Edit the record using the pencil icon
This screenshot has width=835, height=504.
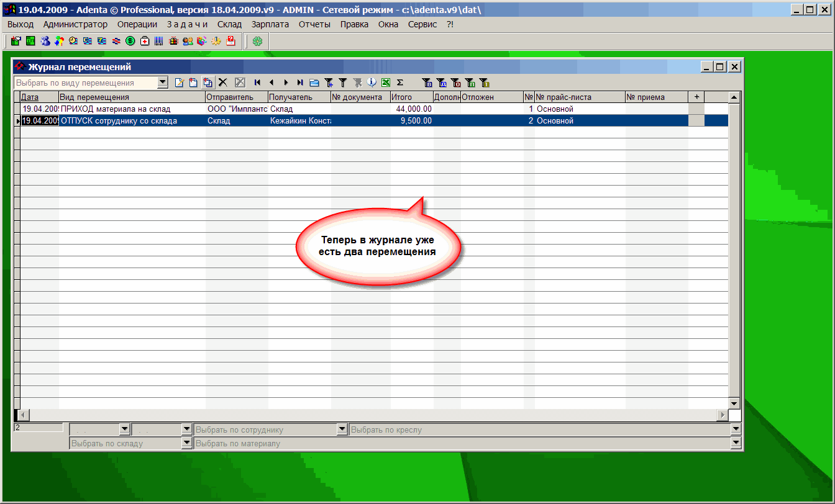point(180,82)
